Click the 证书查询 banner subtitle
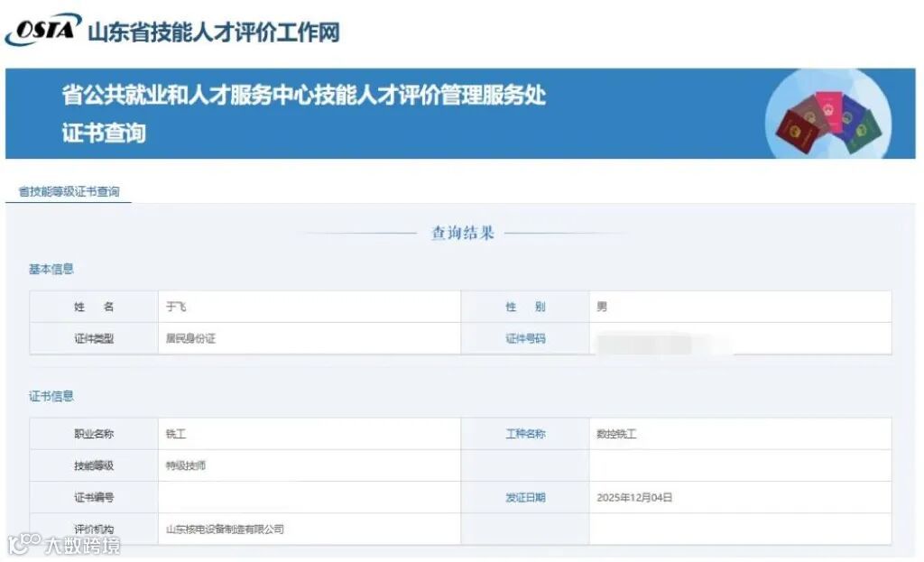The width and height of the screenshot is (924, 562). pyautogui.click(x=104, y=133)
